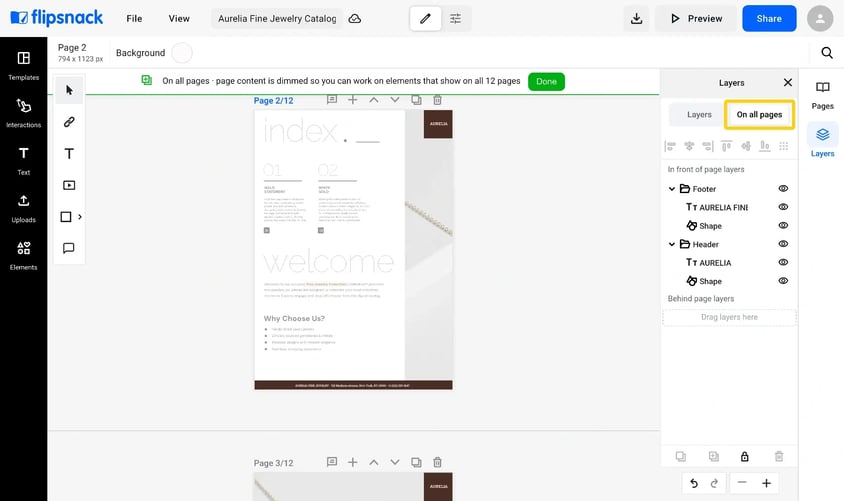The height and width of the screenshot is (501, 844).
Task: Delete Page 2
Action: [438, 100]
